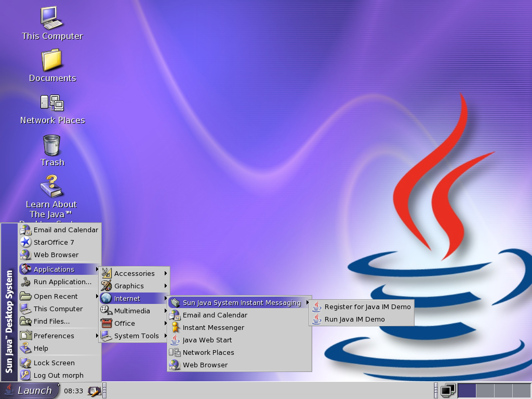
Task: Click the notepad icon beside the panel clock
Action: [94, 391]
